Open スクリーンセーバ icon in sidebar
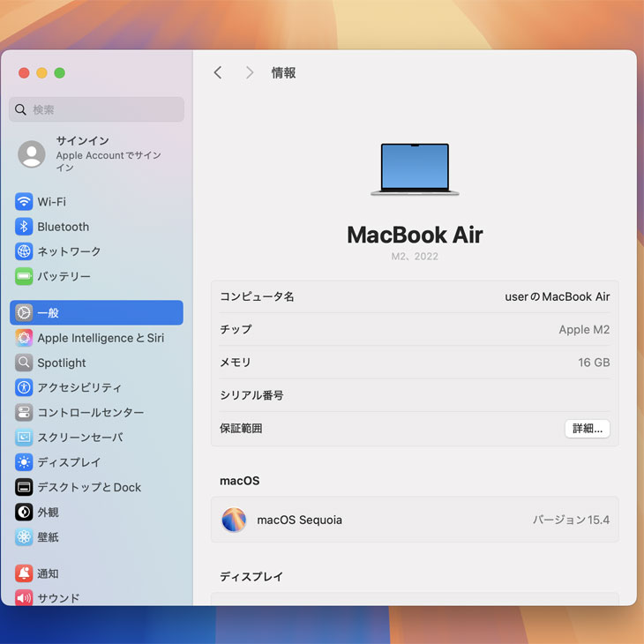The image size is (644, 644). click(x=24, y=438)
